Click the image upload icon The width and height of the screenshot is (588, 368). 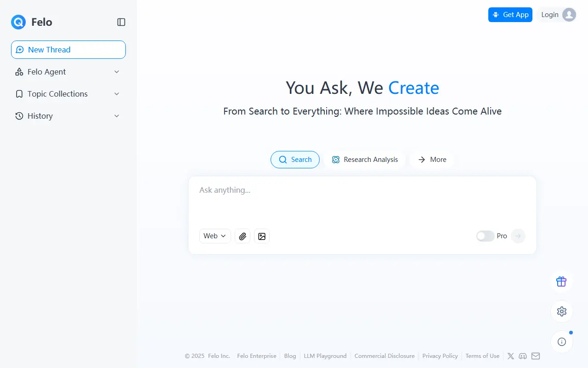(262, 236)
